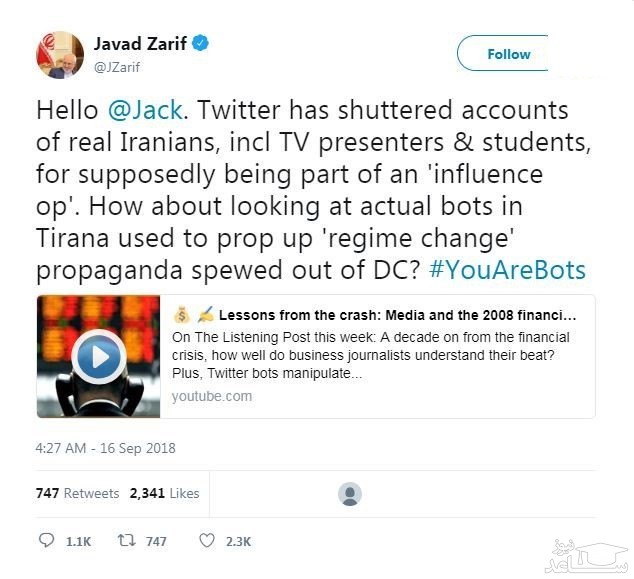
Task: View the 747 Retweets list
Action: tap(77, 493)
